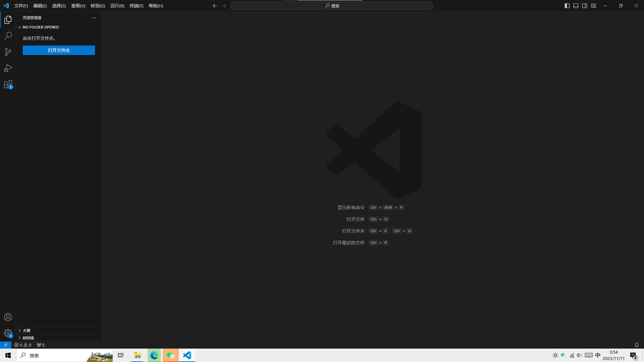Open File Explorer from the taskbar
The height and width of the screenshot is (362, 644).
(x=138, y=355)
